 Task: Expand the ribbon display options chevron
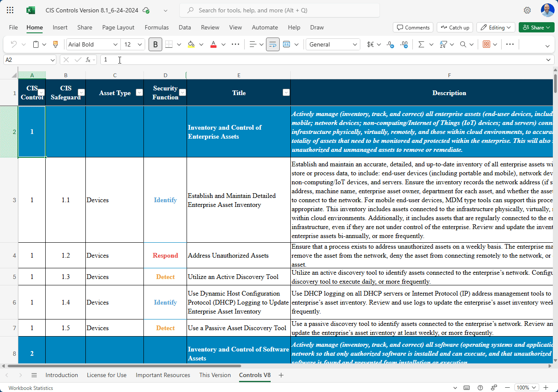548,46
